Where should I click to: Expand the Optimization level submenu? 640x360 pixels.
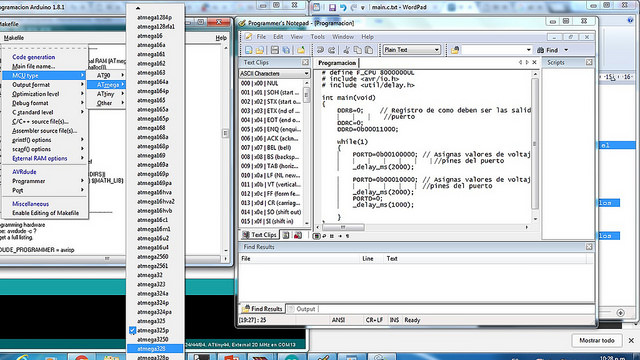coord(44,94)
